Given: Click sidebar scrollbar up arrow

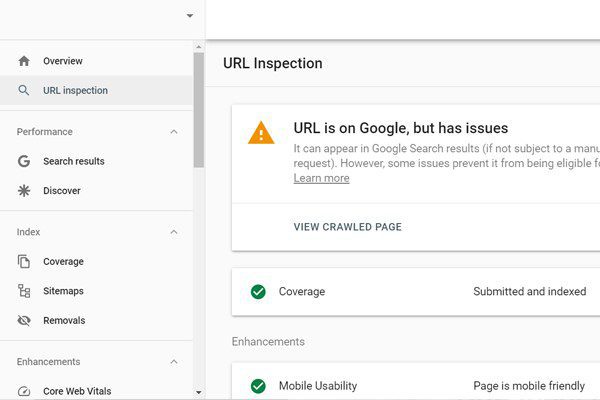Looking at the screenshot, I should pyautogui.click(x=199, y=47).
